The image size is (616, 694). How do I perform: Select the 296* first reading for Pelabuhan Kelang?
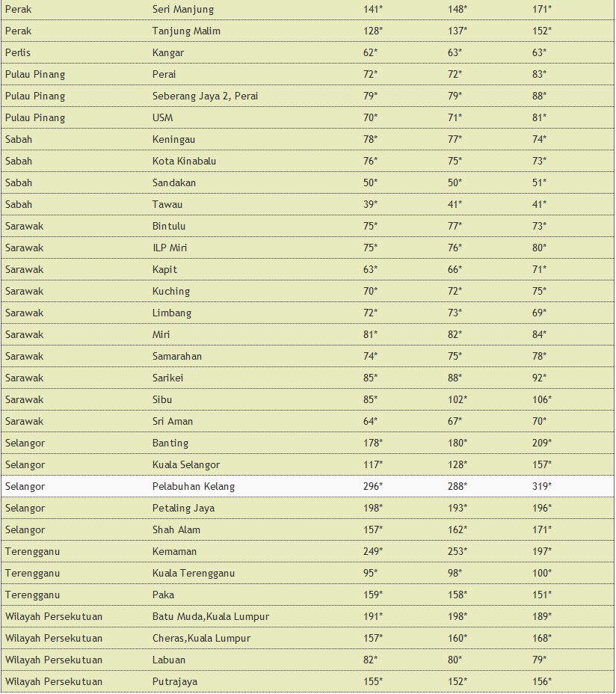coord(372,487)
